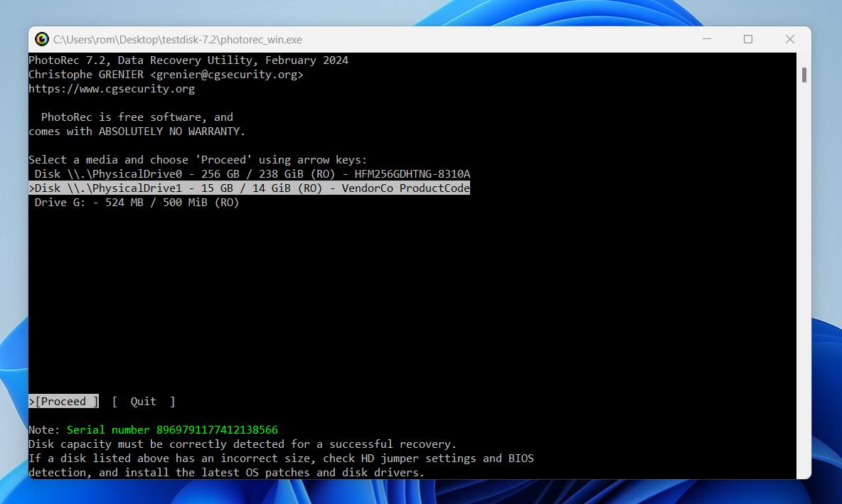This screenshot has width=842, height=504.
Task: Click the window title path photorec_win.exe
Action: click(x=178, y=40)
